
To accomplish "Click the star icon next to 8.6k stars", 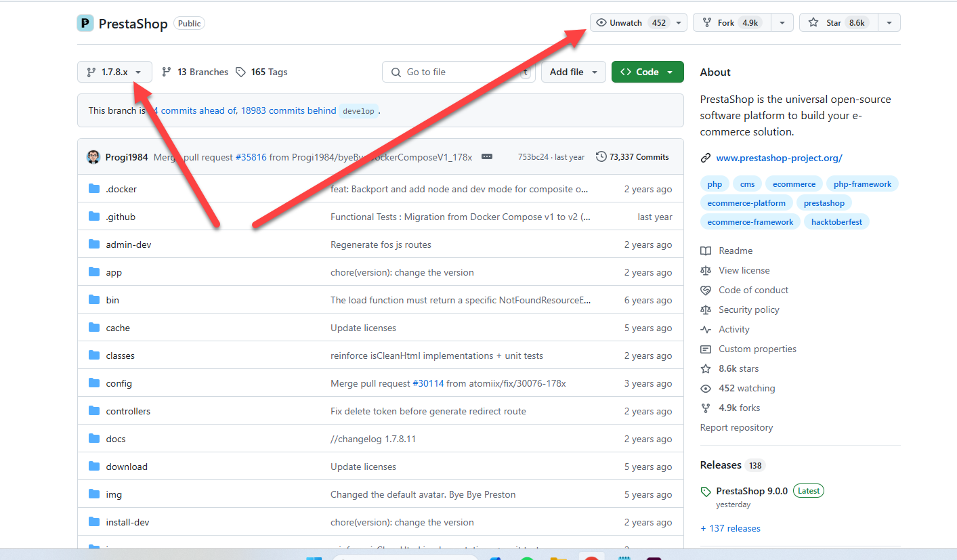I will click(x=706, y=368).
